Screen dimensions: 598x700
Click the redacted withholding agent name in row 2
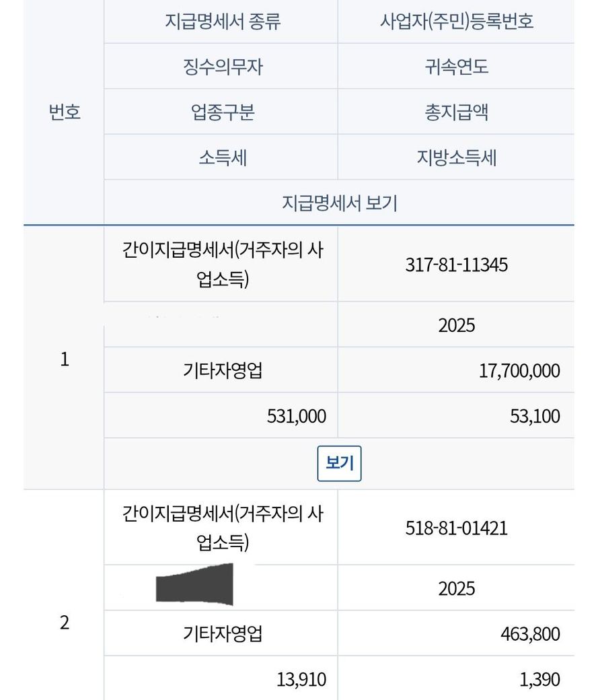click(x=194, y=584)
